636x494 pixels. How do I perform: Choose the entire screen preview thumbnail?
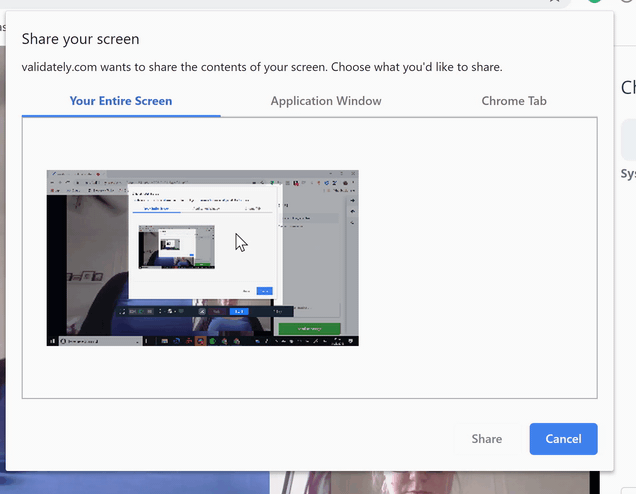click(202, 258)
